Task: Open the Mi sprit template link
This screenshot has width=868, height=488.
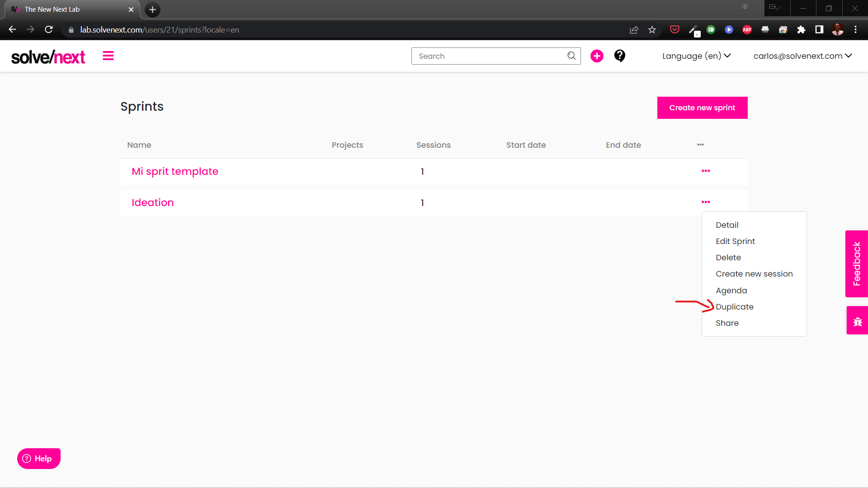Action: pos(175,172)
